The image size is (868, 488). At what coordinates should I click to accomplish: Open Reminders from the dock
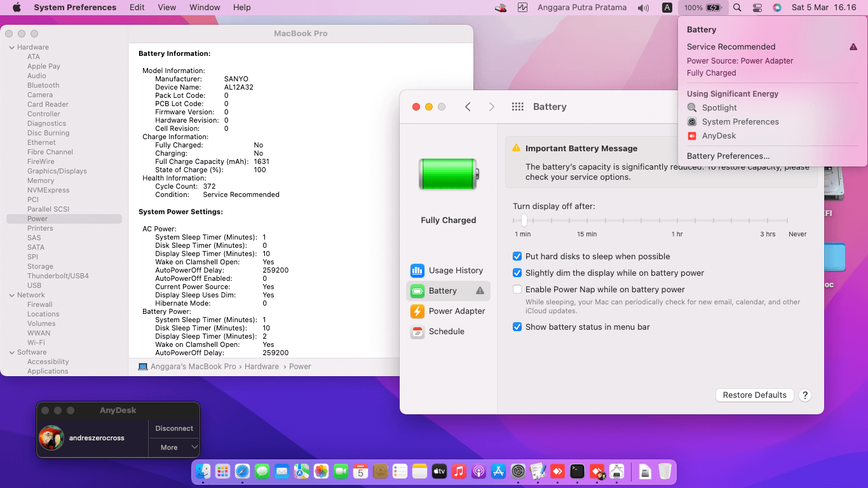point(400,471)
